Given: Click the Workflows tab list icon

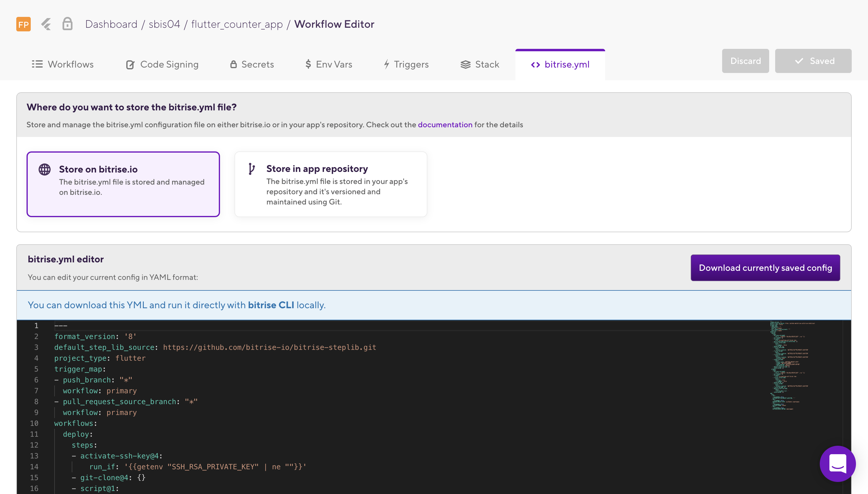Looking at the screenshot, I should 37,64.
